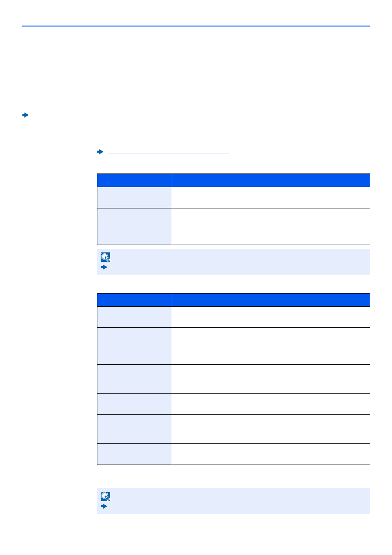
Task: Click the reference arrow in the bottom note box
Action: click(x=104, y=506)
